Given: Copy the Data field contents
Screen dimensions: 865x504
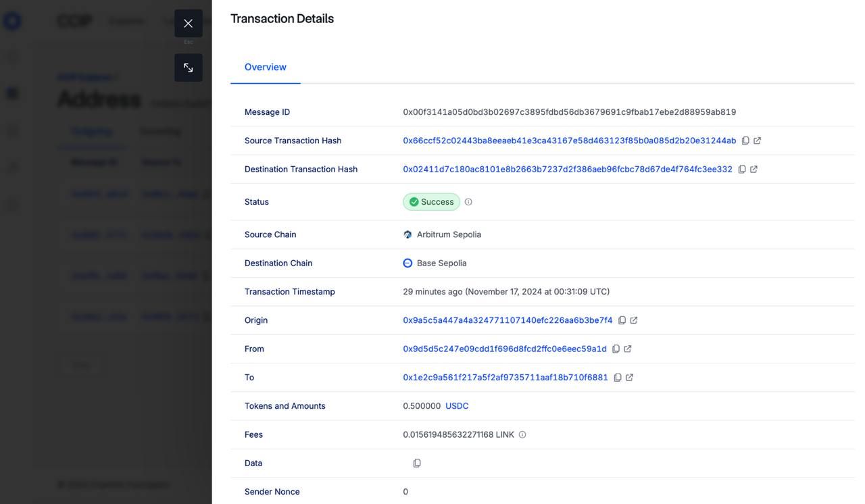Looking at the screenshot, I should click(x=417, y=463).
